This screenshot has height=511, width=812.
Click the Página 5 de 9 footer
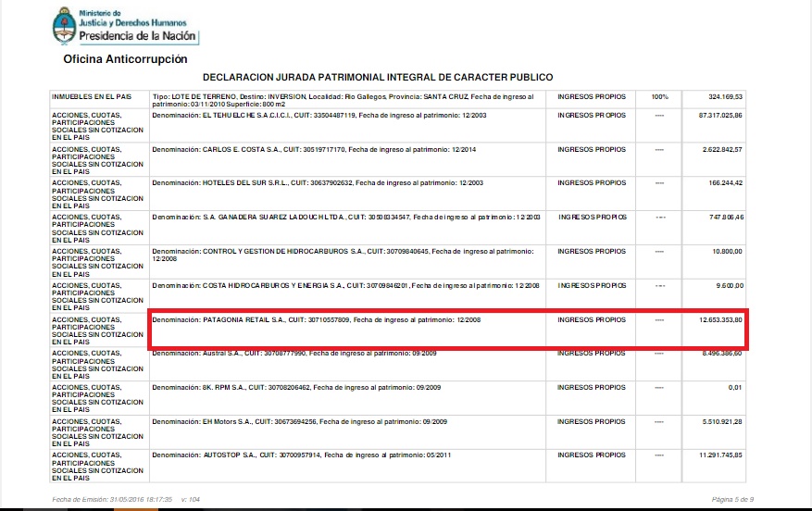click(733, 499)
